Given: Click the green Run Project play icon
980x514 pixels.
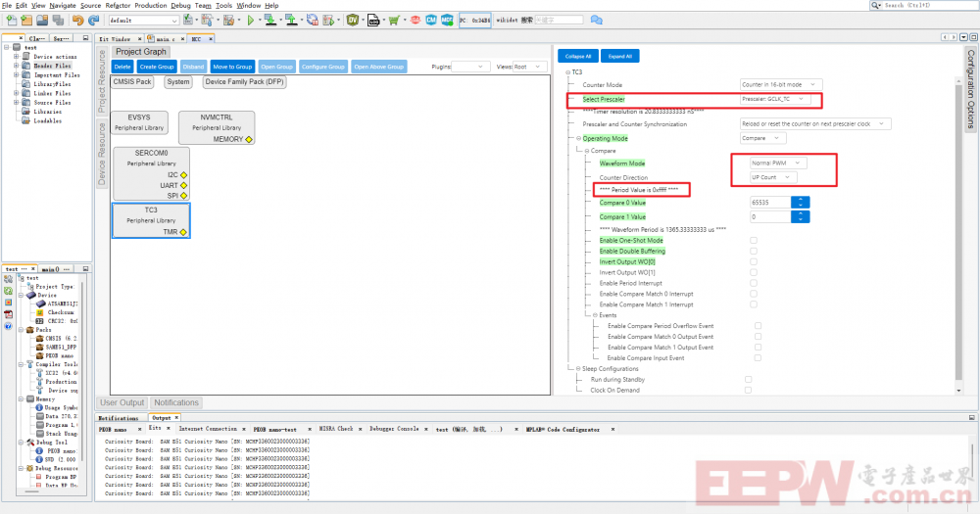Looking at the screenshot, I should [251, 20].
